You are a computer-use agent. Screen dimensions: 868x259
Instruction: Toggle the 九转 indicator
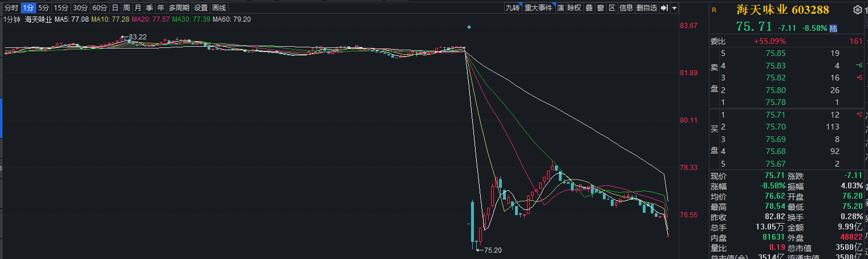pos(512,8)
